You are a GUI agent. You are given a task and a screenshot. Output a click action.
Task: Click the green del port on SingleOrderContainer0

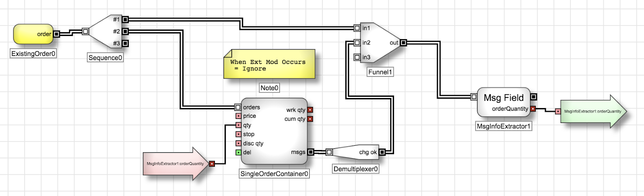tap(238, 152)
